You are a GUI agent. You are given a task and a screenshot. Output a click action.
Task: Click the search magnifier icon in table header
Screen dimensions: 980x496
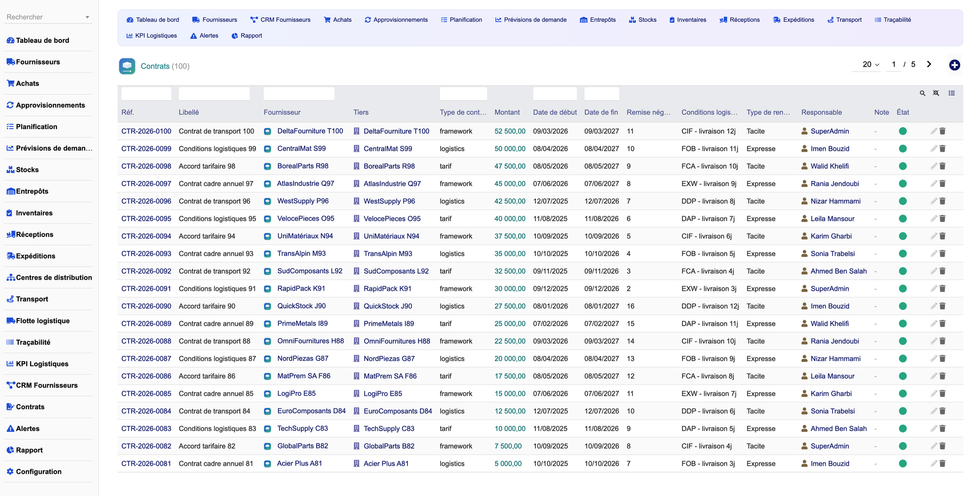coord(923,93)
